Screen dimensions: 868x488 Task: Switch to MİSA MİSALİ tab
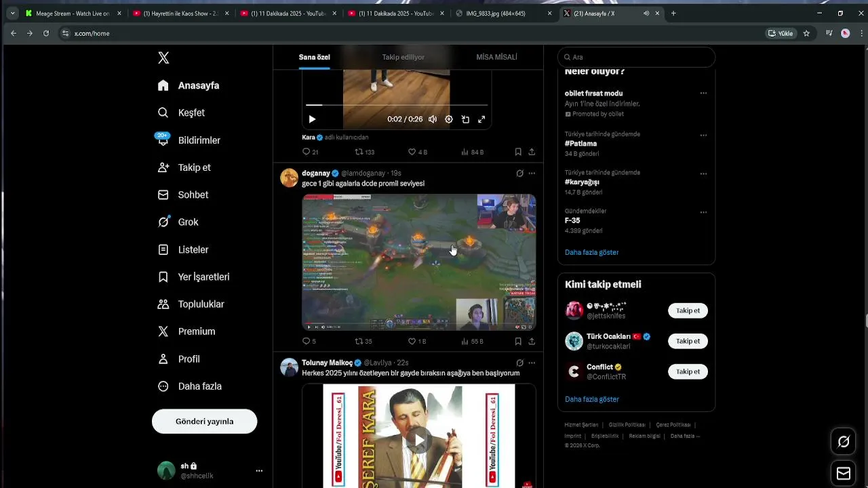[496, 57]
